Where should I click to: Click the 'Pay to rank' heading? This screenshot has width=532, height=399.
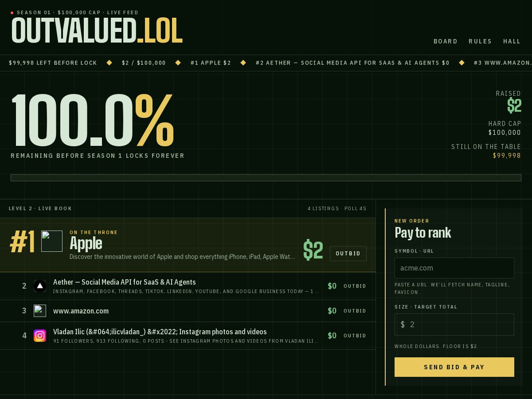[x=423, y=233]
